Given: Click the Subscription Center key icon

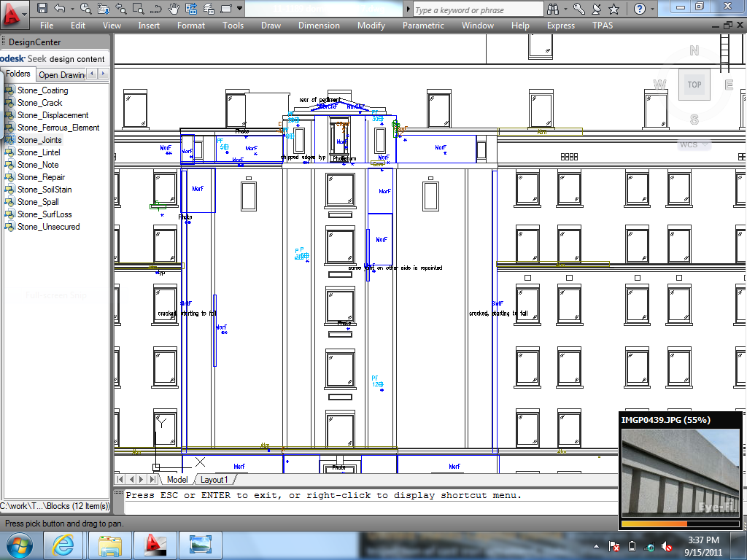Looking at the screenshot, I should tap(579, 9).
